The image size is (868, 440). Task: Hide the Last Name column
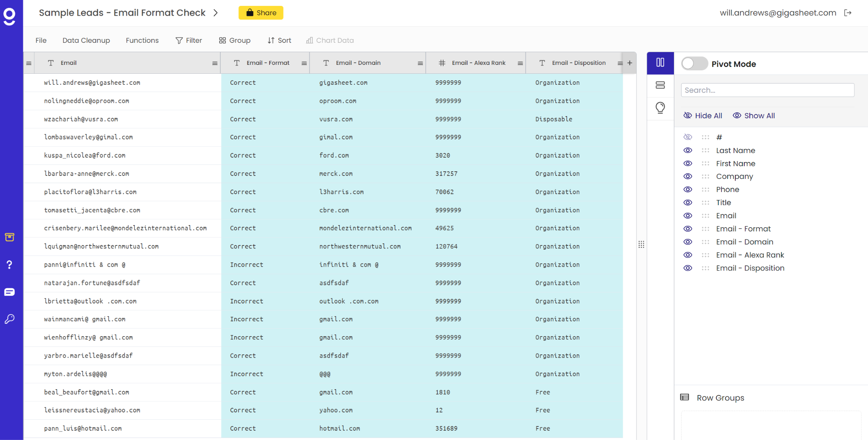688,150
